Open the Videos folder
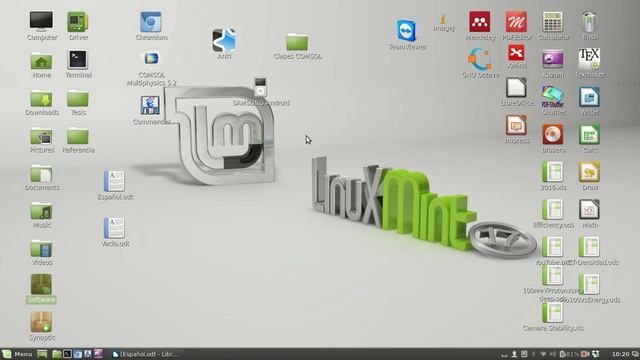Image resolution: width=640 pixels, height=360 pixels. pyautogui.click(x=41, y=249)
